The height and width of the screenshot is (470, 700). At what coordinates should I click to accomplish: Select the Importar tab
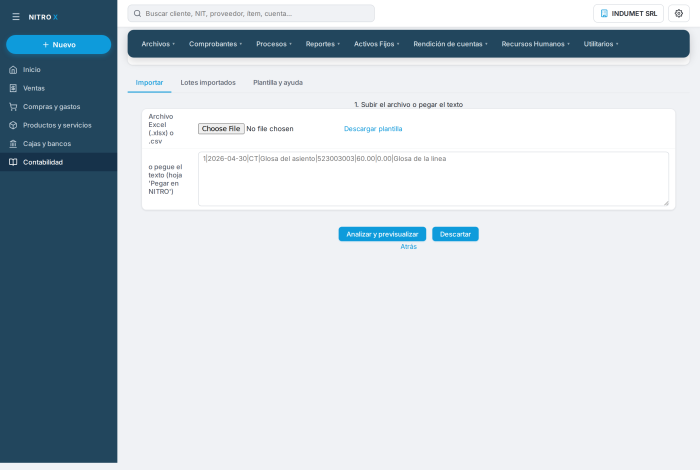coord(149,83)
